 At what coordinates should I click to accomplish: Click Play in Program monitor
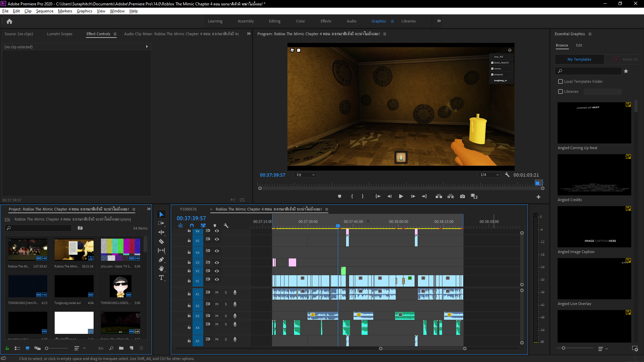click(x=401, y=196)
